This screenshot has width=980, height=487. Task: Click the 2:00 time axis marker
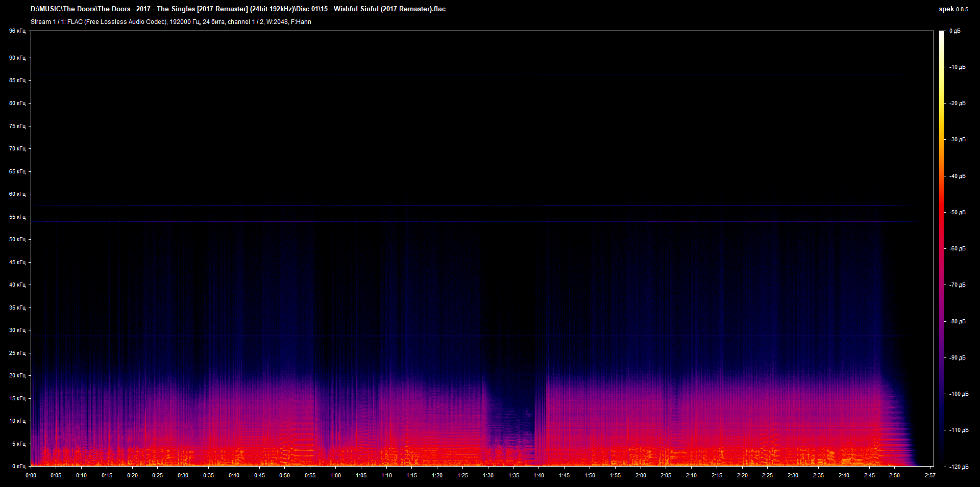point(641,475)
